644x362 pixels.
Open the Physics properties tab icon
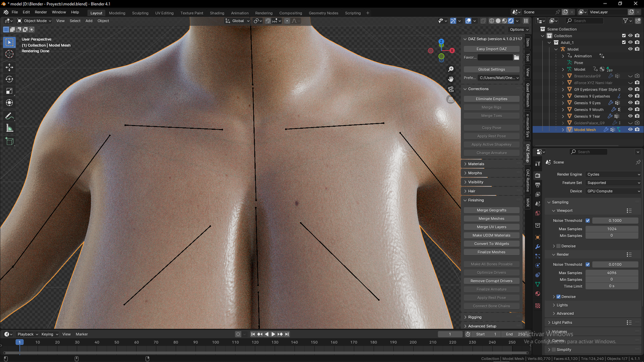[537, 265]
